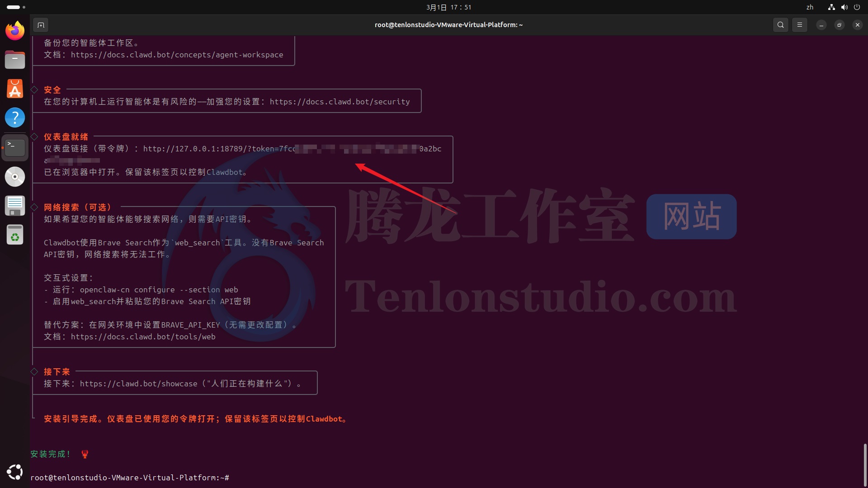868x488 pixels.
Task: Click the terminal search icon
Action: click(780, 25)
